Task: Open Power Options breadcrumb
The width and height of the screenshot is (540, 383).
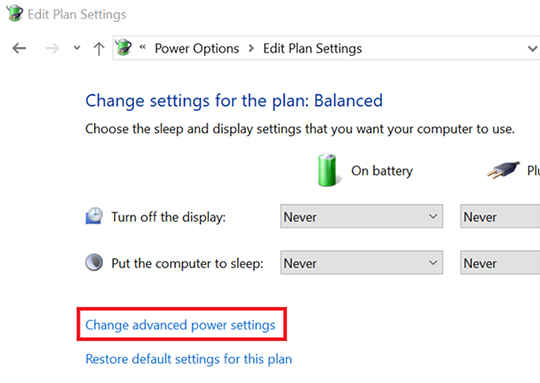Action: coord(197,49)
